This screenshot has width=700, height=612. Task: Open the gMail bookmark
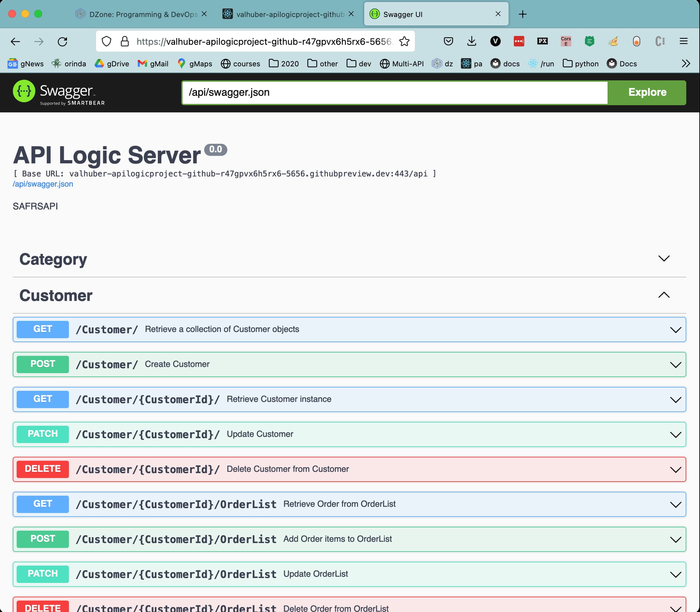(x=153, y=64)
